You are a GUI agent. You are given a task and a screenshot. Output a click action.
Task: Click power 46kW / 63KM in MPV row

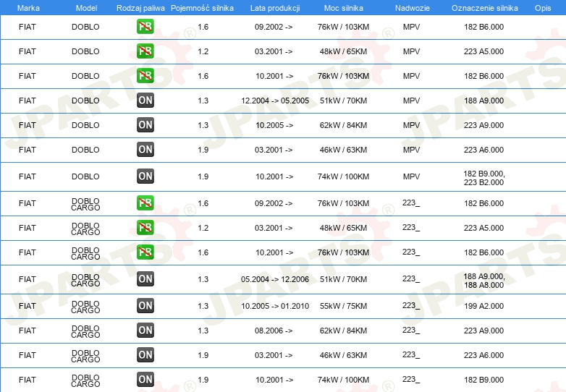click(x=343, y=150)
